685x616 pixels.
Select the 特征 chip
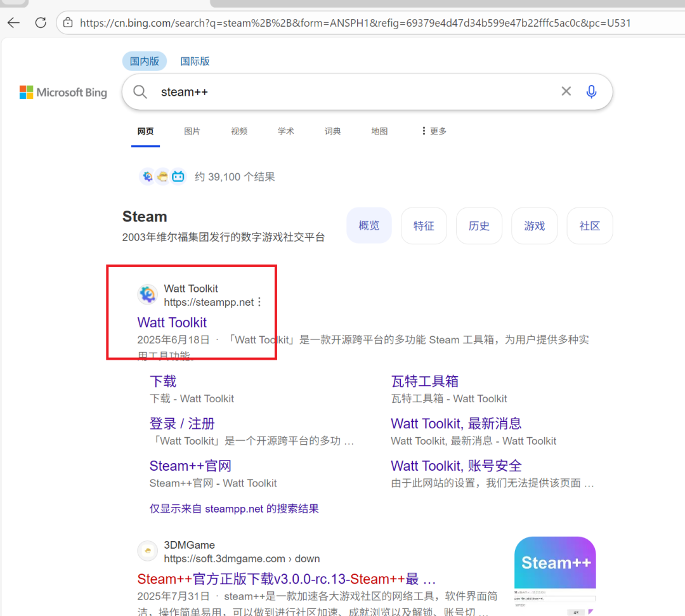(424, 225)
